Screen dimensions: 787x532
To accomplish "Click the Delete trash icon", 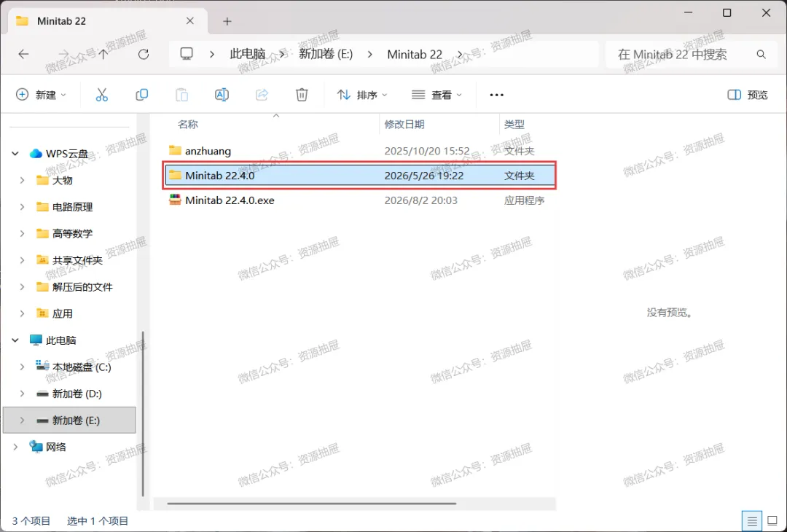I will point(302,95).
